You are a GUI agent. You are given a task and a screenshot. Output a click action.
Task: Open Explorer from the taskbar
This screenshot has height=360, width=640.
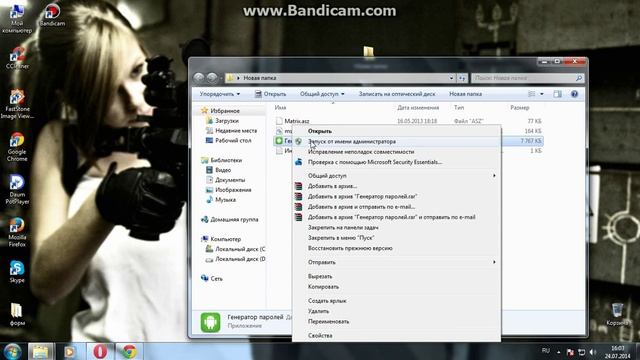40,351
